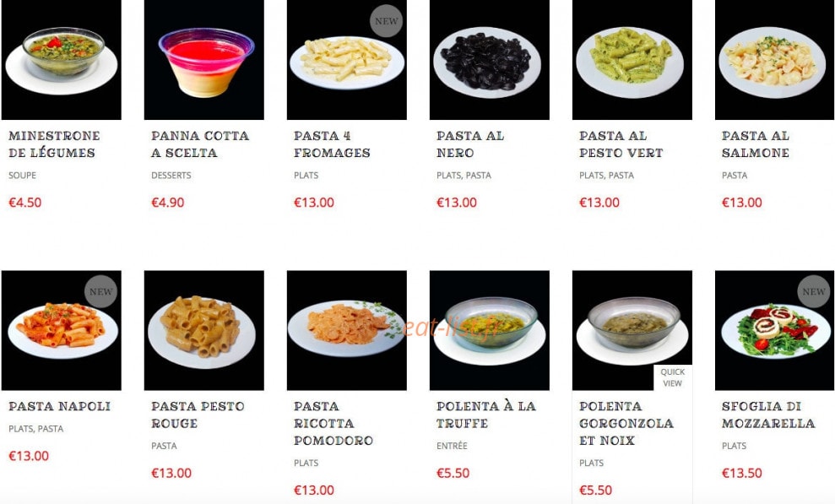Image resolution: width=835 pixels, height=504 pixels.
Task: Click the Pasta category under Pasta al Salmone
Action: 735,175
